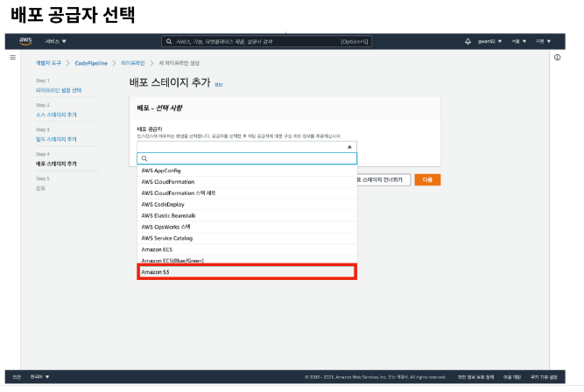This screenshot has height=392, width=584.
Task: Collapse the 배포 공급자 dropdown arrow
Action: [x=349, y=147]
